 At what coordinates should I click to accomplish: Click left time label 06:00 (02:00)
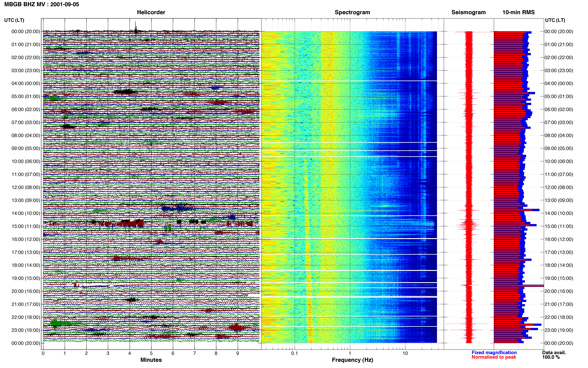coord(26,109)
